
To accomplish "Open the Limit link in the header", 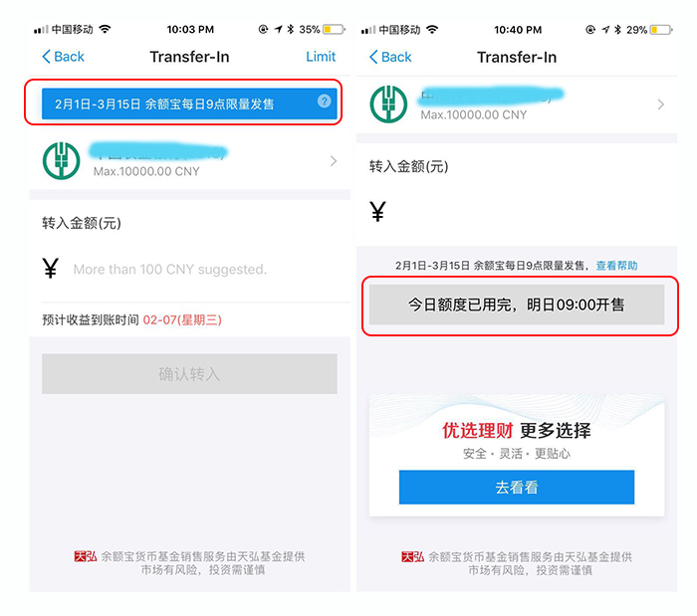I will [x=321, y=57].
